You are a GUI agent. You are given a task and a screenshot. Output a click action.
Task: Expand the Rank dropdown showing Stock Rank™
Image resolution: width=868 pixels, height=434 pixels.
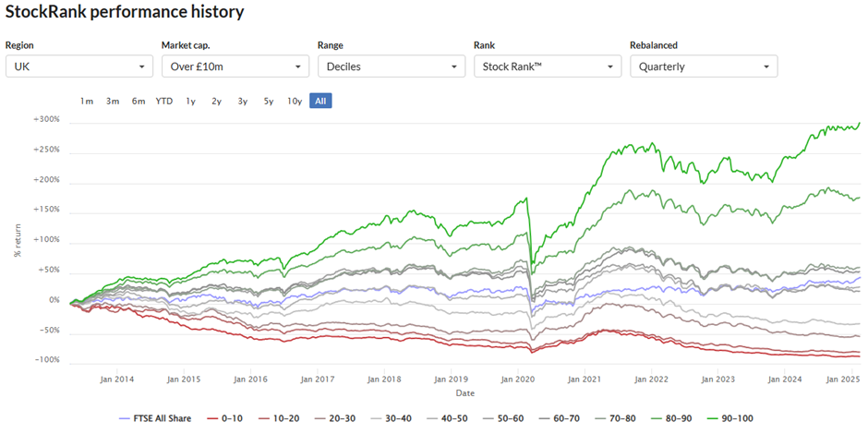click(x=548, y=66)
